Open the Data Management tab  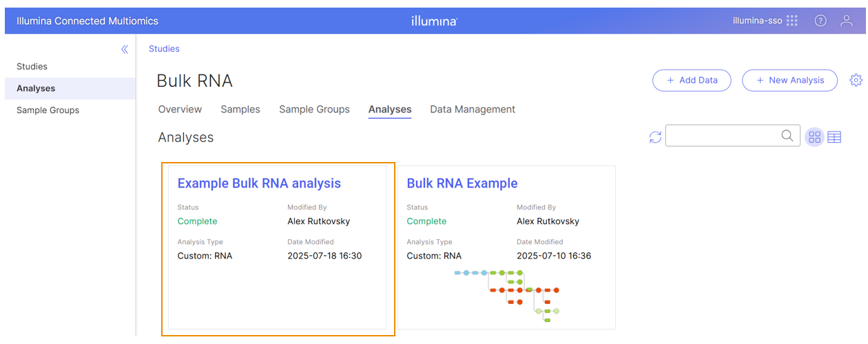[473, 109]
